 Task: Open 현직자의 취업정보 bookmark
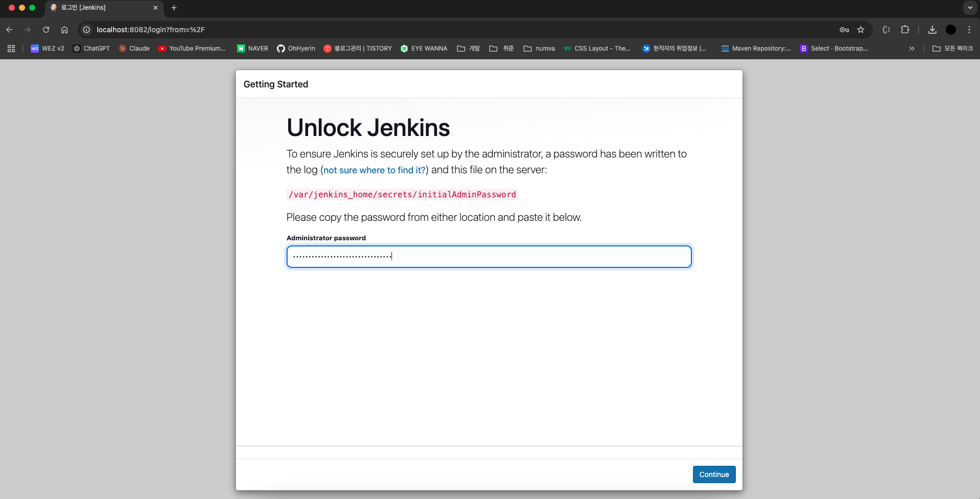point(674,49)
